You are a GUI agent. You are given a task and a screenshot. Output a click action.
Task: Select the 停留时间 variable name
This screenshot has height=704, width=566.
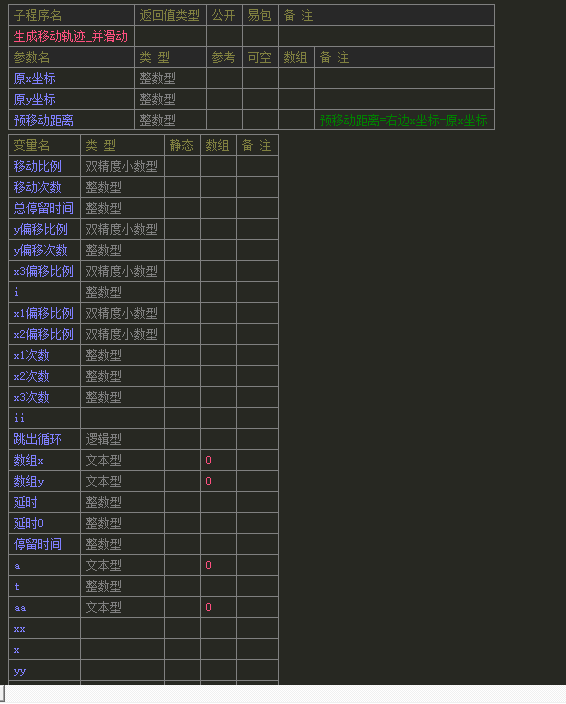(38, 544)
